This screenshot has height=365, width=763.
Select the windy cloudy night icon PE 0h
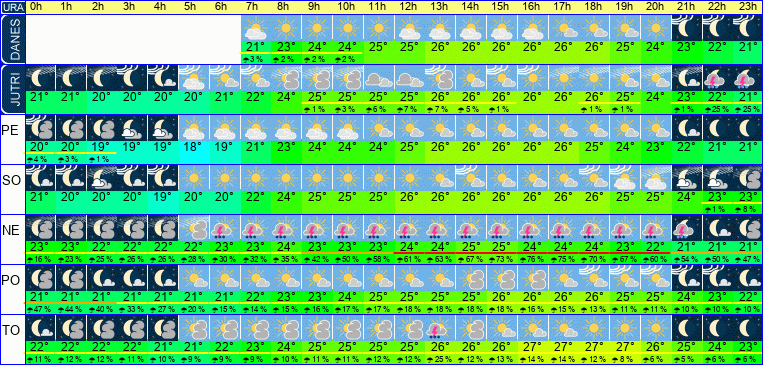click(x=40, y=128)
